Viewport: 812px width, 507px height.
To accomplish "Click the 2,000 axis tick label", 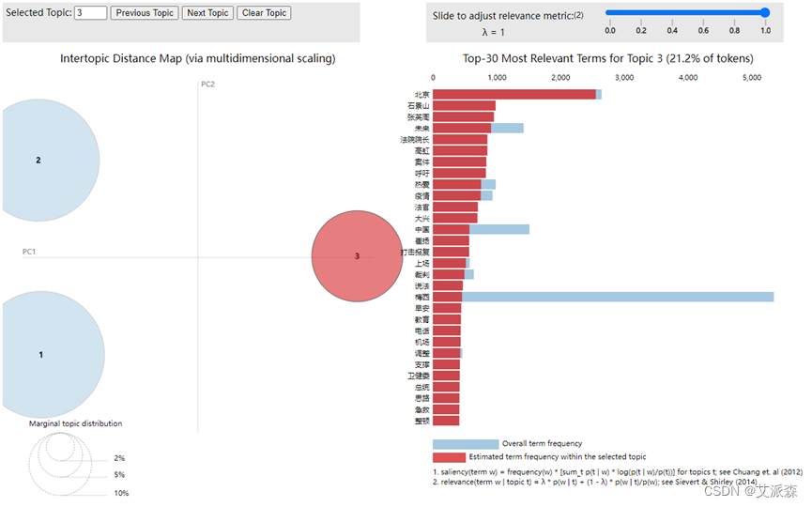I will tap(560, 78).
